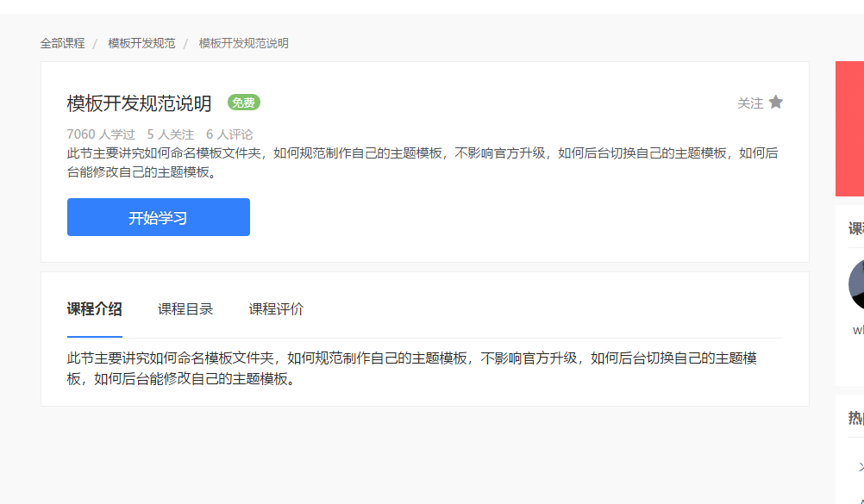Click the description text above 开始学习

click(423, 162)
